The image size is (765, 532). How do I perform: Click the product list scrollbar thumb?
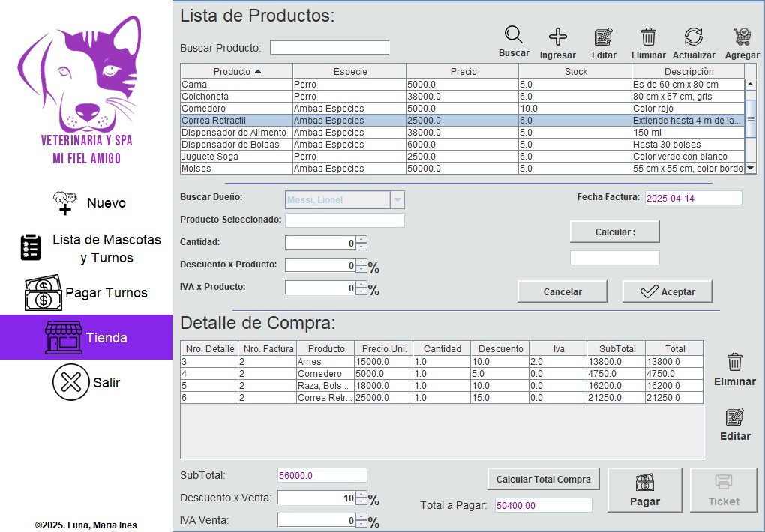pyautogui.click(x=751, y=119)
